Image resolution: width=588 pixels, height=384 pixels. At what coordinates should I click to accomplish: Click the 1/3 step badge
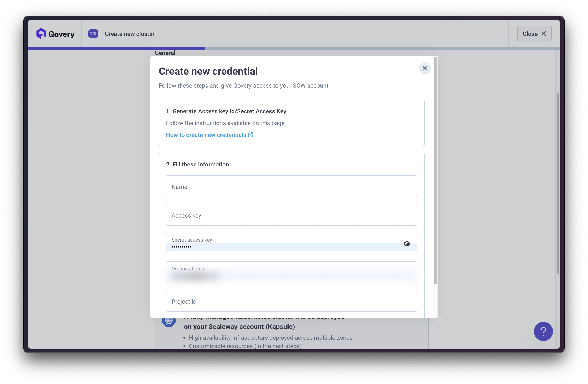(x=93, y=33)
